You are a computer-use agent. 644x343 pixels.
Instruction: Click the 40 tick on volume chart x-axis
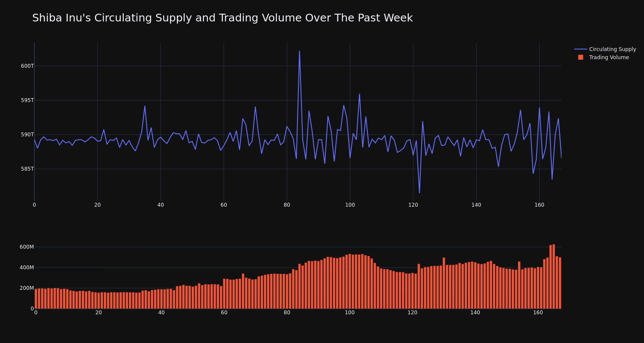click(161, 313)
